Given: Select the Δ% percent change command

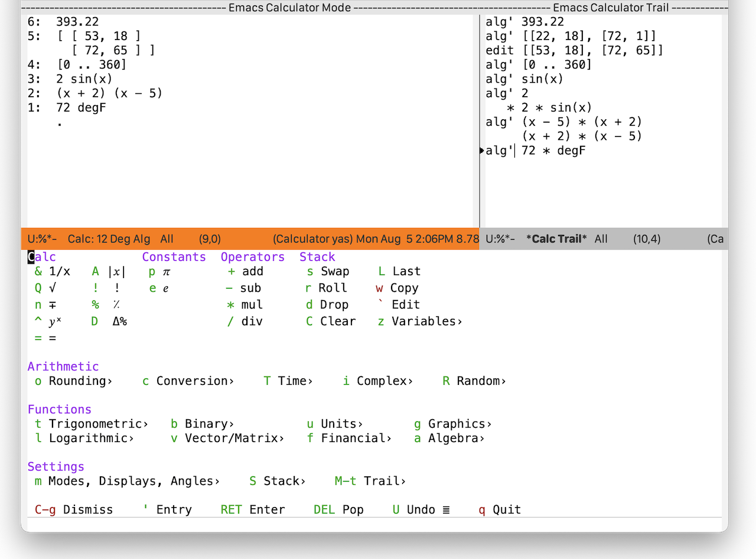Looking at the screenshot, I should pyautogui.click(x=109, y=321).
